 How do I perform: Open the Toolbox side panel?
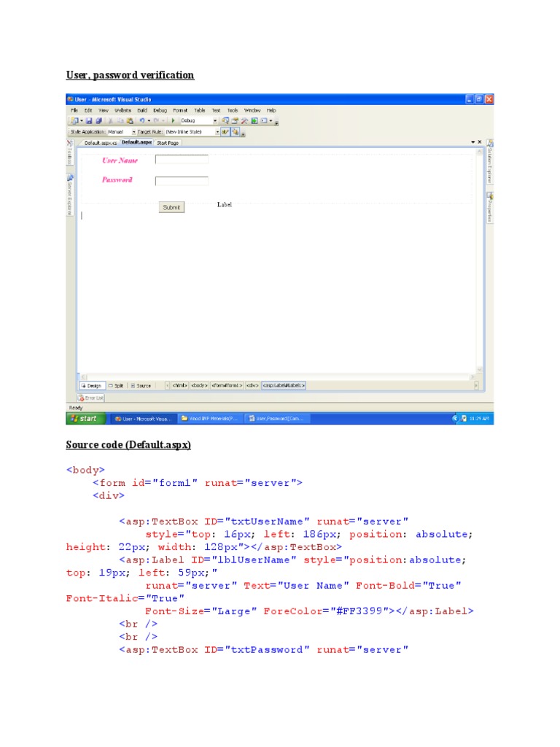71,155
